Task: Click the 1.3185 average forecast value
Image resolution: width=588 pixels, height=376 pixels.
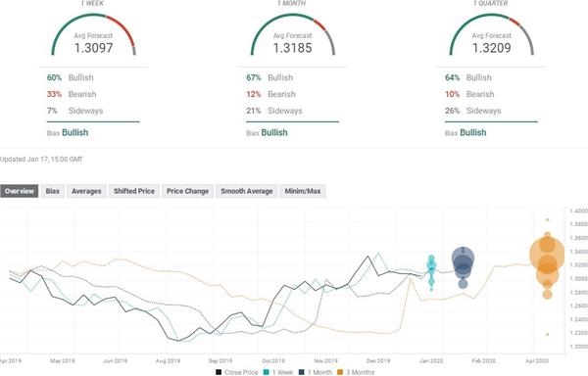Action: [292, 48]
